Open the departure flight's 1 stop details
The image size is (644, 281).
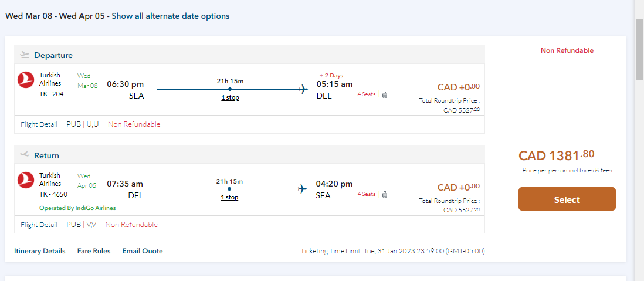click(230, 97)
